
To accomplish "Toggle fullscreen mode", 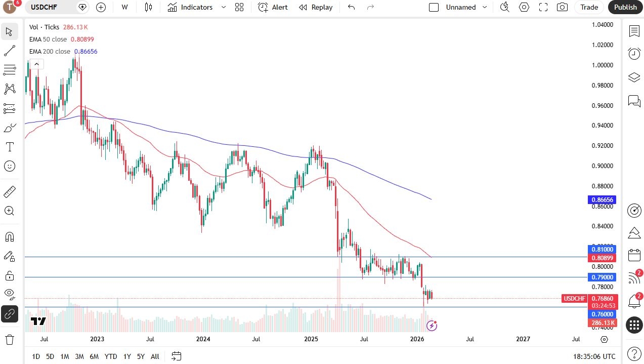I will point(543,7).
